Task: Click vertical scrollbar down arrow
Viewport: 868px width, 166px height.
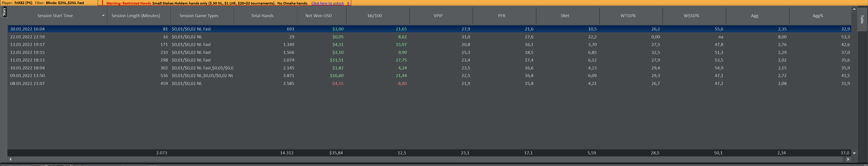Action: point(854,153)
